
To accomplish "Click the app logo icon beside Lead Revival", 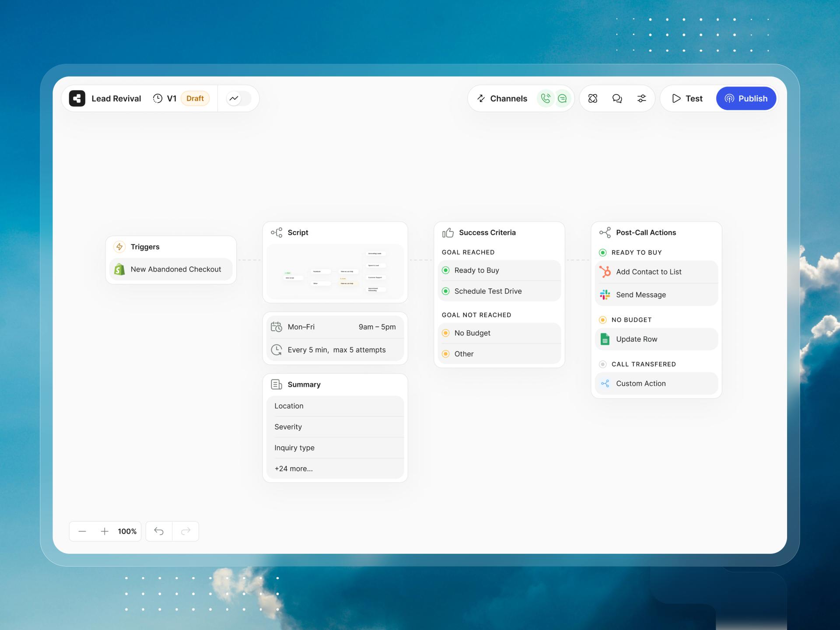I will 77,98.
